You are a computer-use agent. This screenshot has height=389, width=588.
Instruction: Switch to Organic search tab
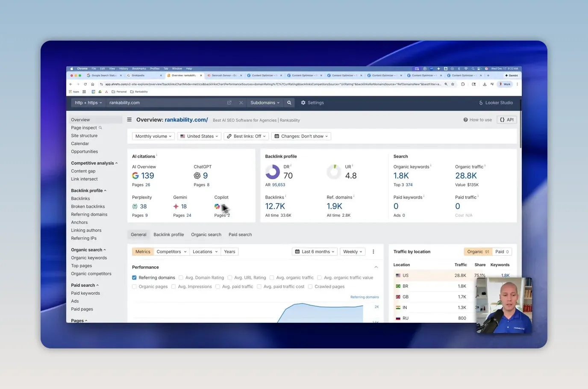206,235
